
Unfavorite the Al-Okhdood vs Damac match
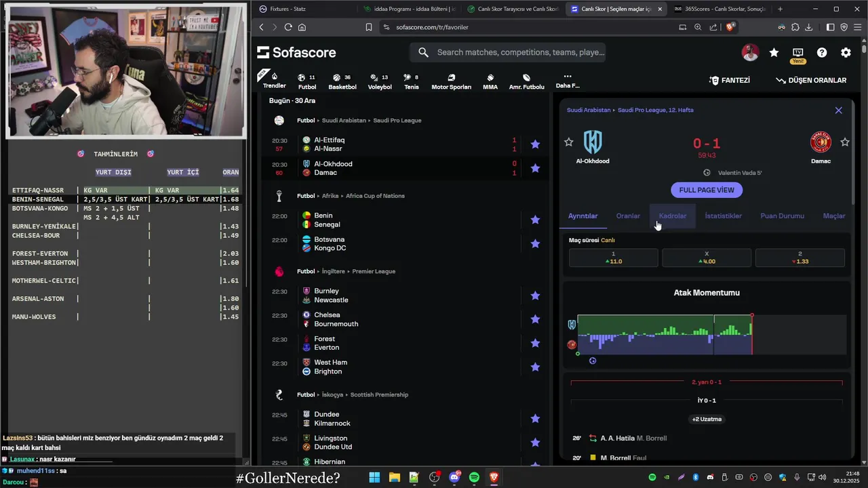pyautogui.click(x=535, y=168)
